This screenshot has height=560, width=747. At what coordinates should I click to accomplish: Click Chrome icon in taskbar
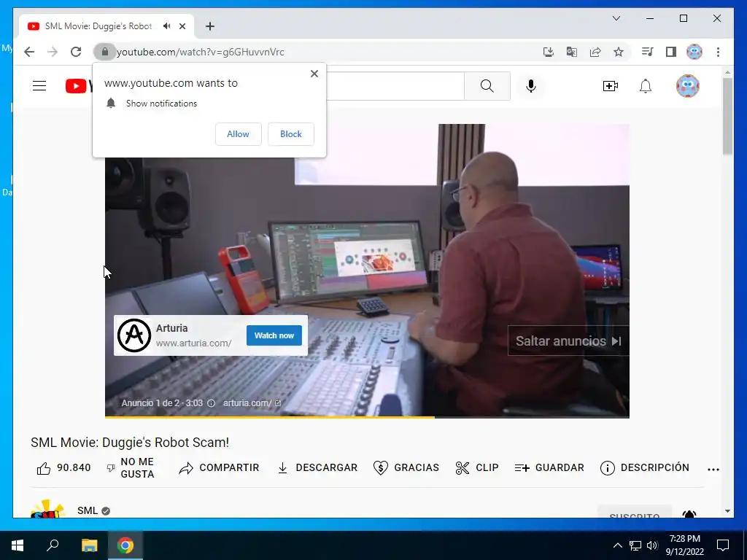click(125, 545)
